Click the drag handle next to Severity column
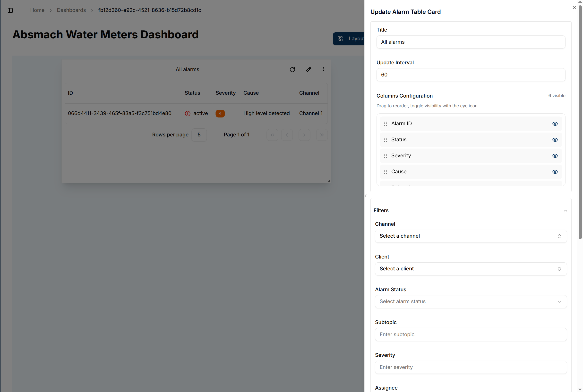The image size is (583, 392). click(386, 156)
